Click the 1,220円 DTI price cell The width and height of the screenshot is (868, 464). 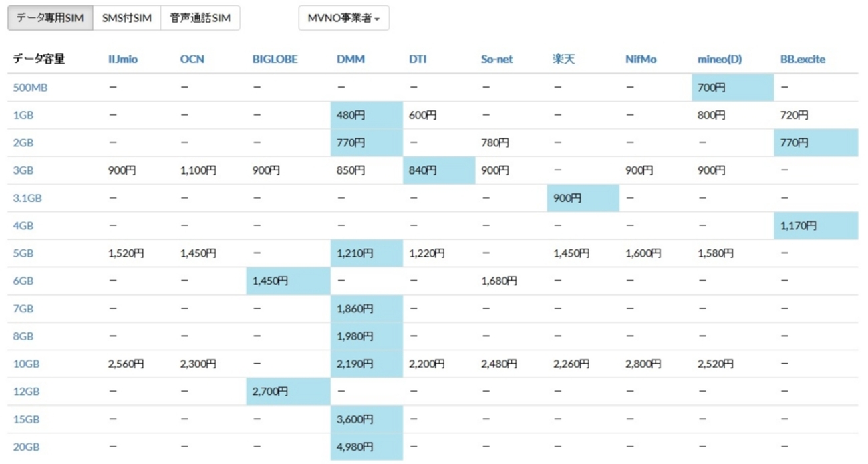point(439,253)
